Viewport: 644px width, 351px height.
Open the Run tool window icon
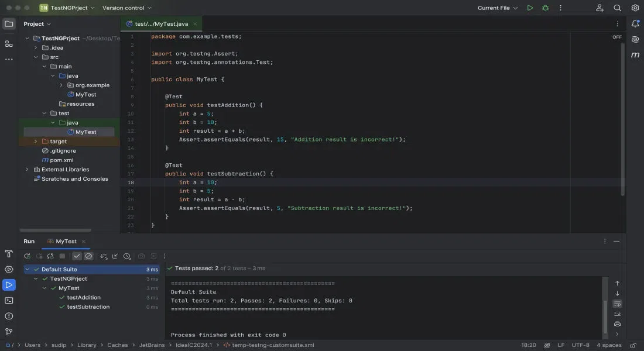pos(9,285)
